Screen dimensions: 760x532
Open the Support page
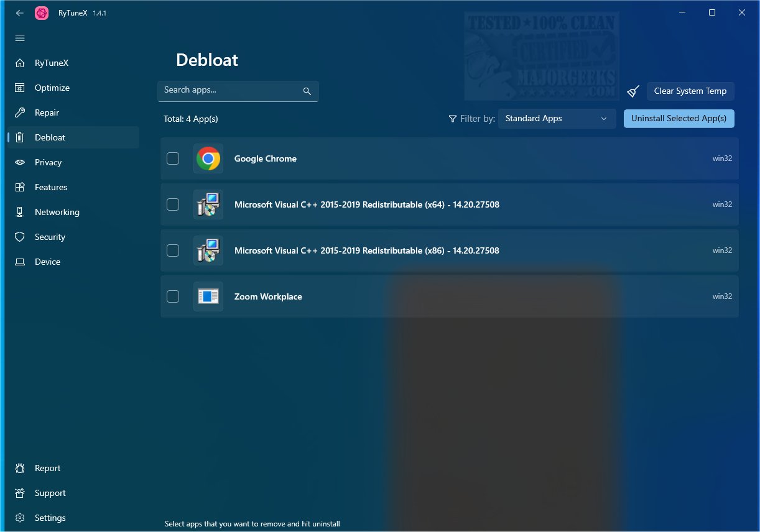(x=73, y=493)
